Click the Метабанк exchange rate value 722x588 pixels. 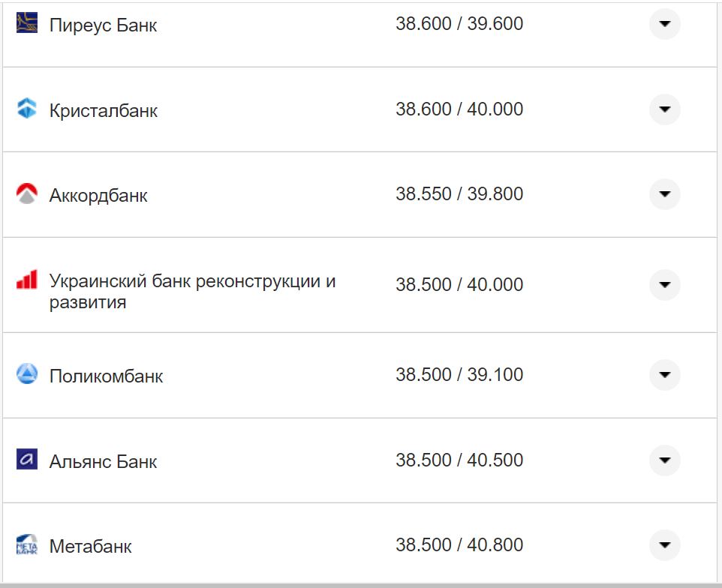pyautogui.click(x=460, y=545)
